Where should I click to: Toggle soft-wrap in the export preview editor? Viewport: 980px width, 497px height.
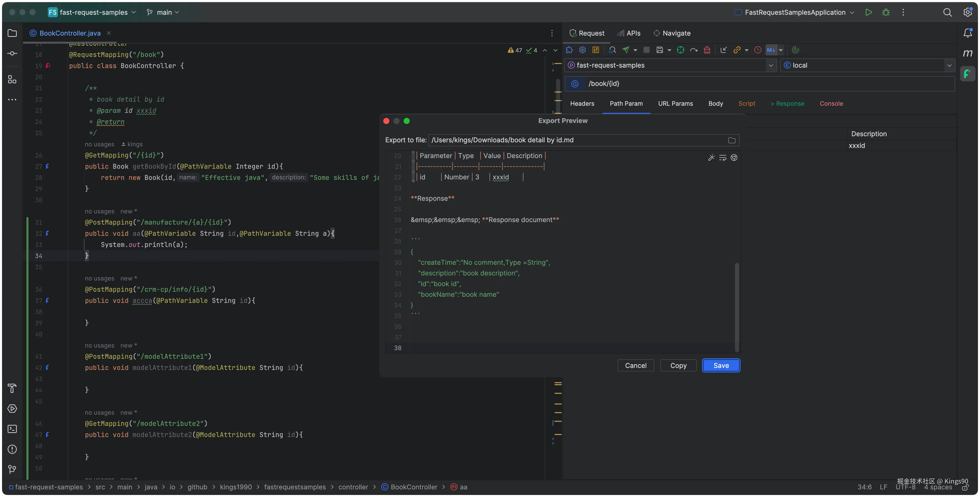[x=723, y=158]
